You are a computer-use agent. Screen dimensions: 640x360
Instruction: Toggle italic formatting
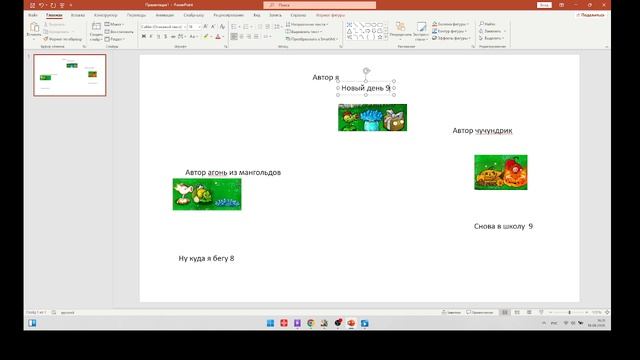point(151,37)
